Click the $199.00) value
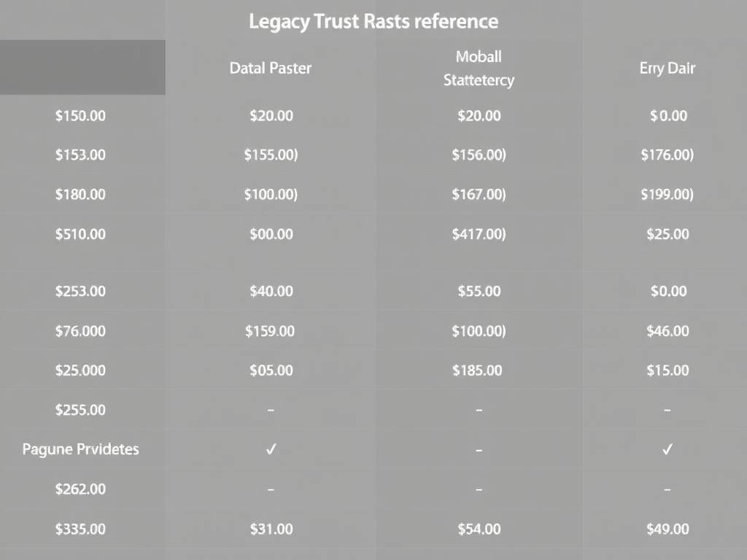 pos(667,194)
